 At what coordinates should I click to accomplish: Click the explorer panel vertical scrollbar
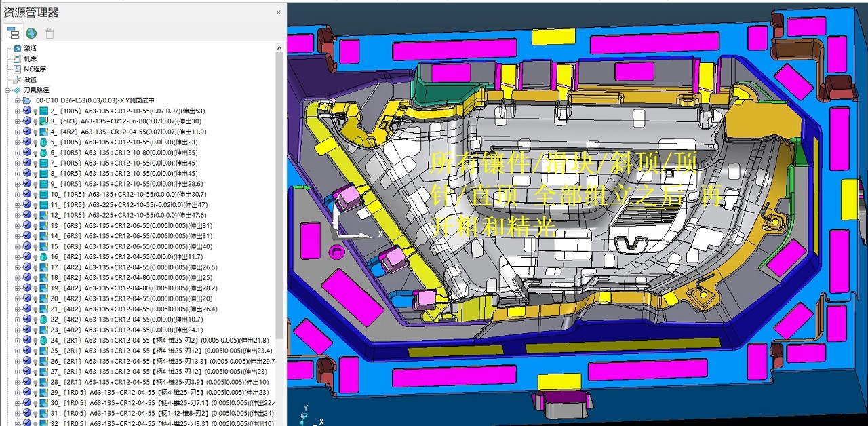click(279, 204)
